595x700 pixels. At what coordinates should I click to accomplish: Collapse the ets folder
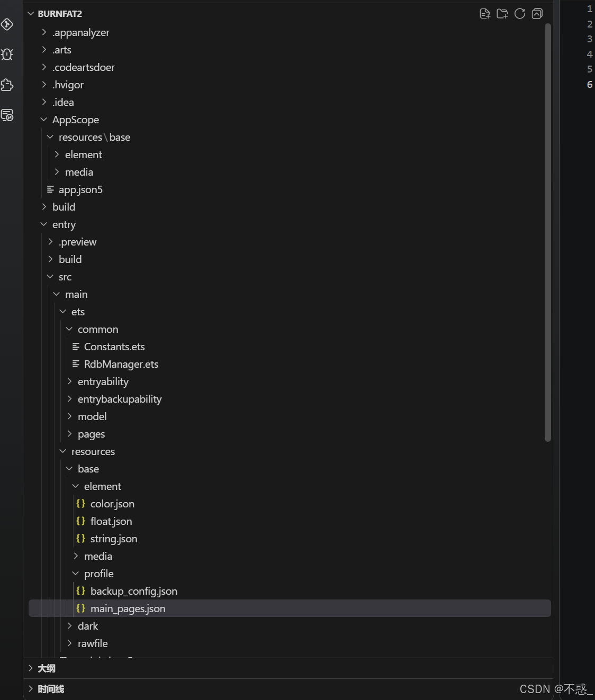click(x=63, y=312)
